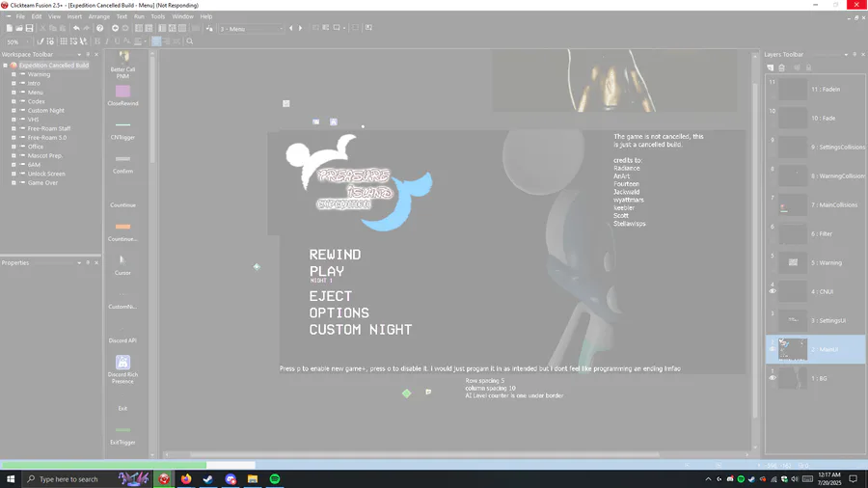The width and height of the screenshot is (868, 488).
Task: Click the delete layer trash icon
Action: pyautogui.click(x=781, y=68)
